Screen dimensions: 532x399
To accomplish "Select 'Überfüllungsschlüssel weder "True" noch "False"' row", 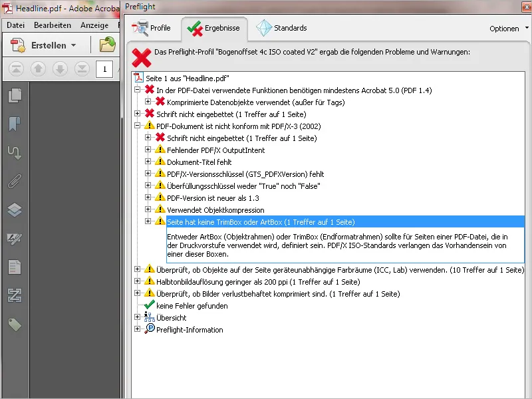I will click(243, 186).
